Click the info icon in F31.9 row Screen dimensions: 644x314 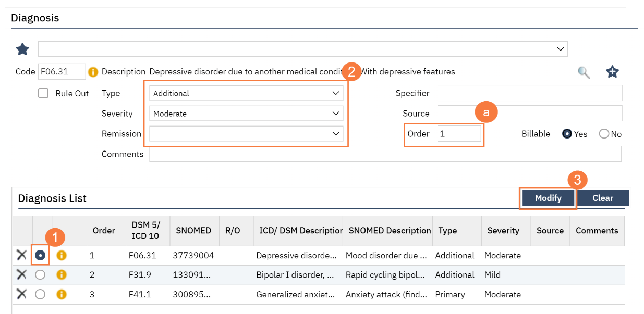[x=62, y=274]
